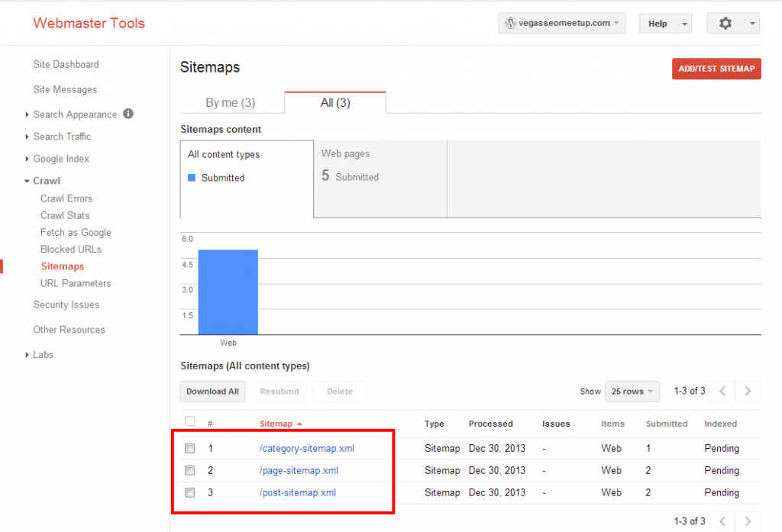Click the Type column header

pos(435,424)
